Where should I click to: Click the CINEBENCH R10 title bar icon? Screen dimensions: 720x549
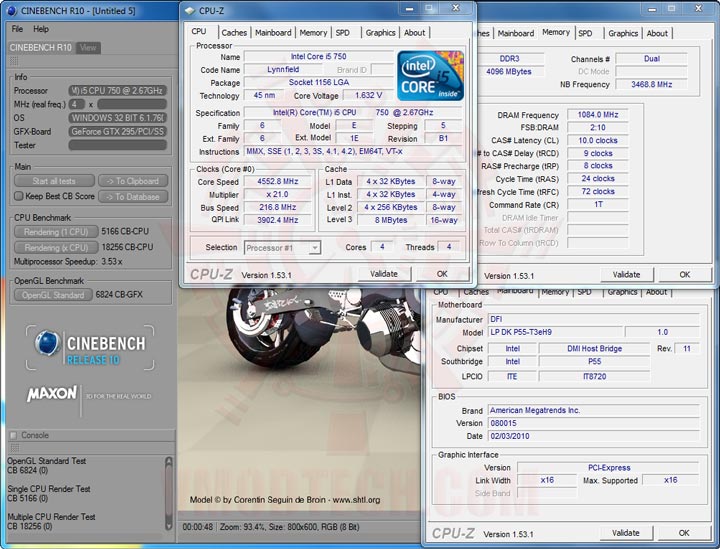tap(12, 10)
